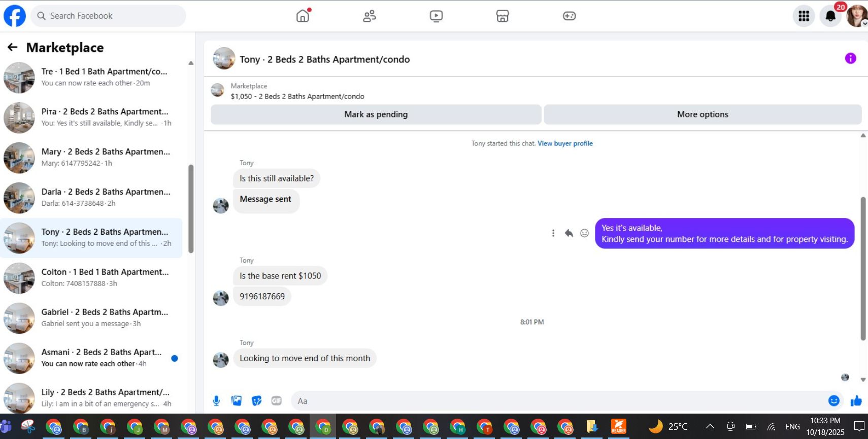868x439 pixels.
Task: Click the message "Is this still available?"
Action: pyautogui.click(x=277, y=178)
